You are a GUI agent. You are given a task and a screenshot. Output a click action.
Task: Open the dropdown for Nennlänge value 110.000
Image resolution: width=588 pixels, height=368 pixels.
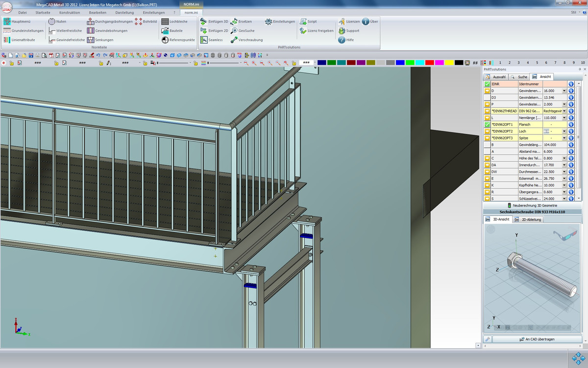[564, 118]
